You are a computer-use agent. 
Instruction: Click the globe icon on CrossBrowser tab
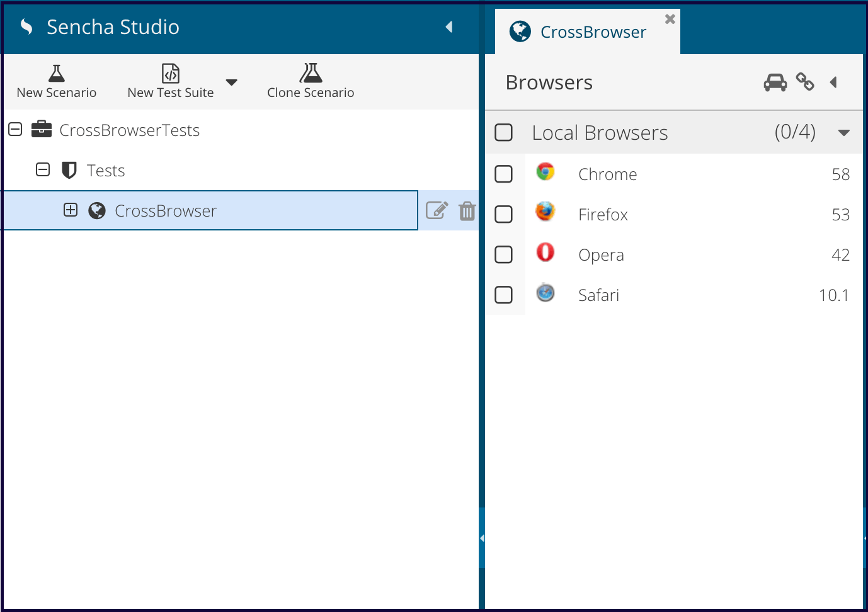tap(520, 31)
